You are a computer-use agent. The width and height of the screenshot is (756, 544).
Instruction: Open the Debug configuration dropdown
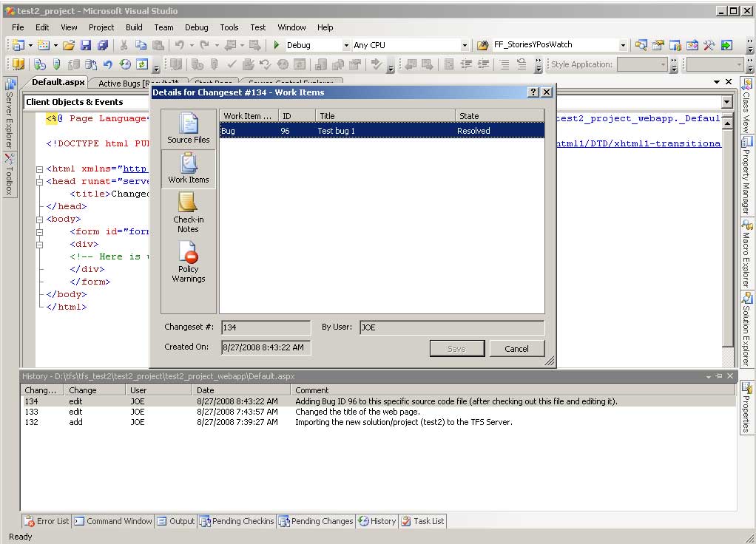coord(345,45)
